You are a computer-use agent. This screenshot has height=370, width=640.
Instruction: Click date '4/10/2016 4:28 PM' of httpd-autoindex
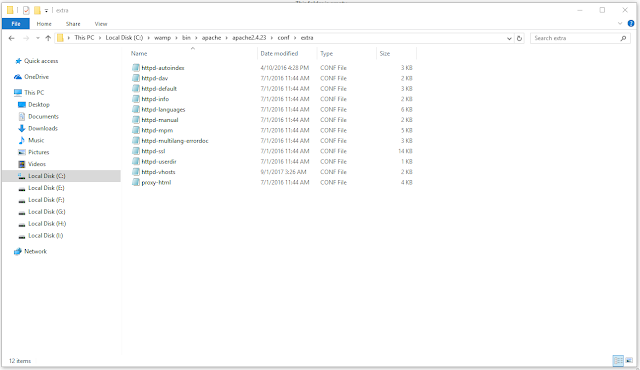[284, 68]
